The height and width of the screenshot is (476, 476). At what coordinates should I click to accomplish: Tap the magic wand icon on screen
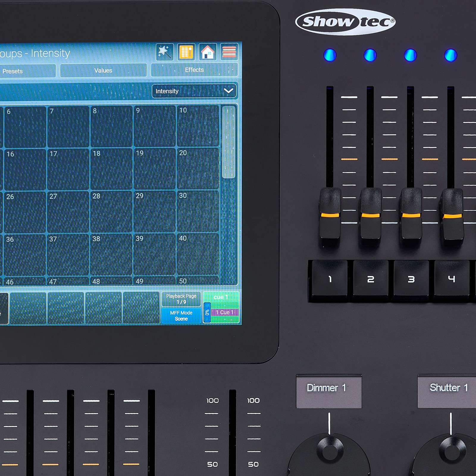click(165, 52)
